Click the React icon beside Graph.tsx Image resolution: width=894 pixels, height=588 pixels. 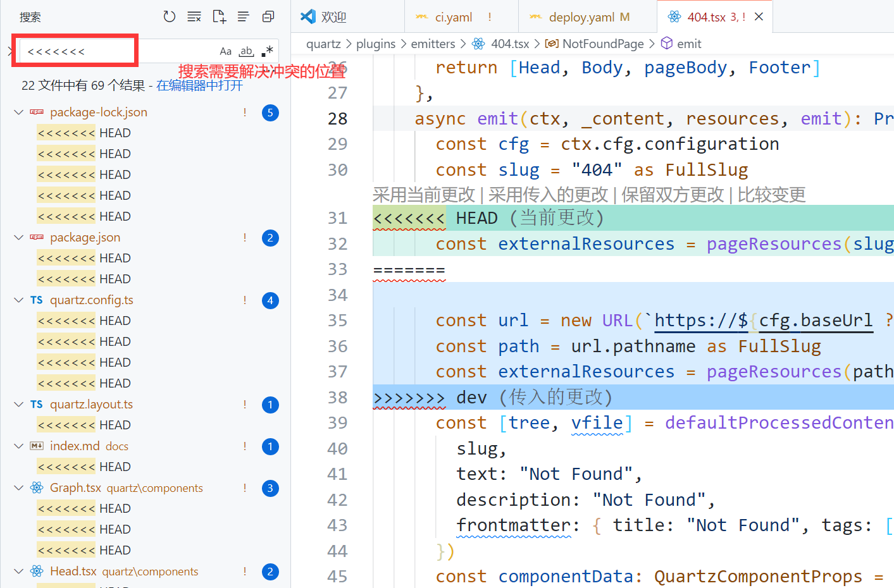tap(37, 488)
